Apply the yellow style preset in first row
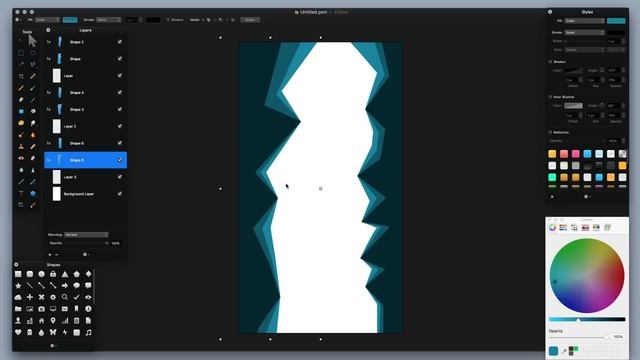 (552, 154)
